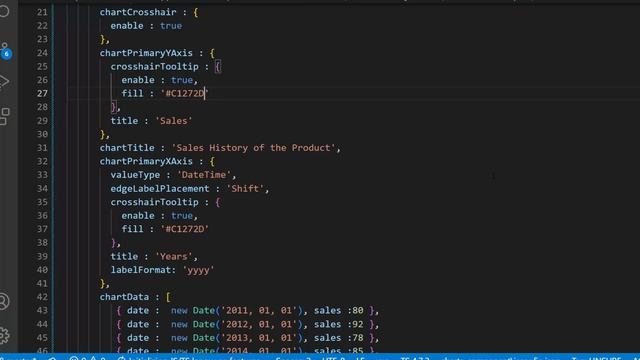Open Source Control view with badge 6

pyautogui.click(x=5, y=51)
